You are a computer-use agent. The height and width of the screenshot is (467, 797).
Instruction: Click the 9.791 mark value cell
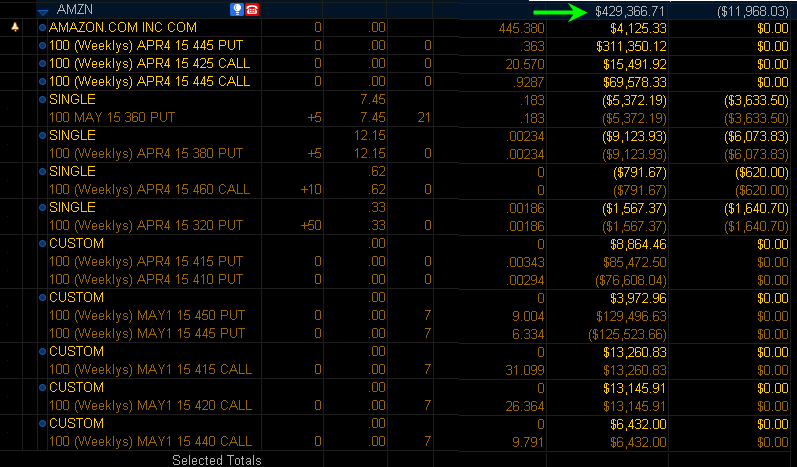(x=528, y=442)
